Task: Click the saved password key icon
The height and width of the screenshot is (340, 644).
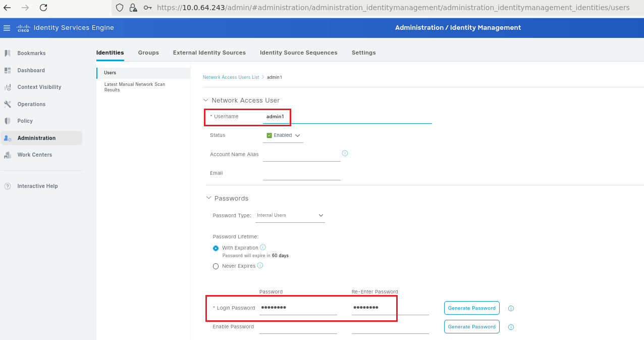Action: [x=148, y=8]
